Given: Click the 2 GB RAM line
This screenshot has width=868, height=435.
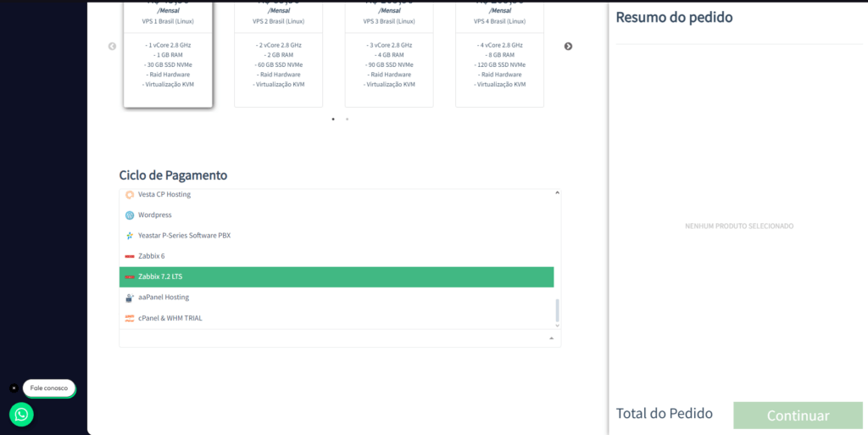Looking at the screenshot, I should pos(278,55).
